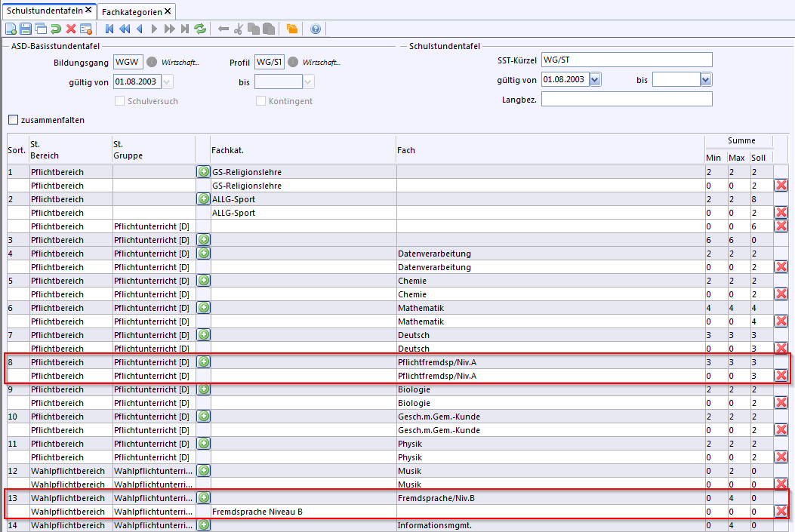Click the green refresh arrows icon

coord(200,29)
